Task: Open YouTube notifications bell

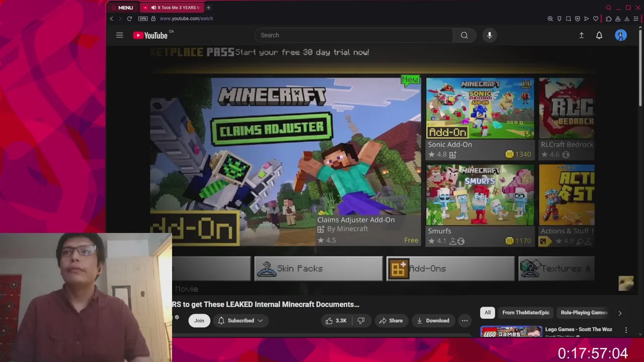Action: click(x=599, y=35)
